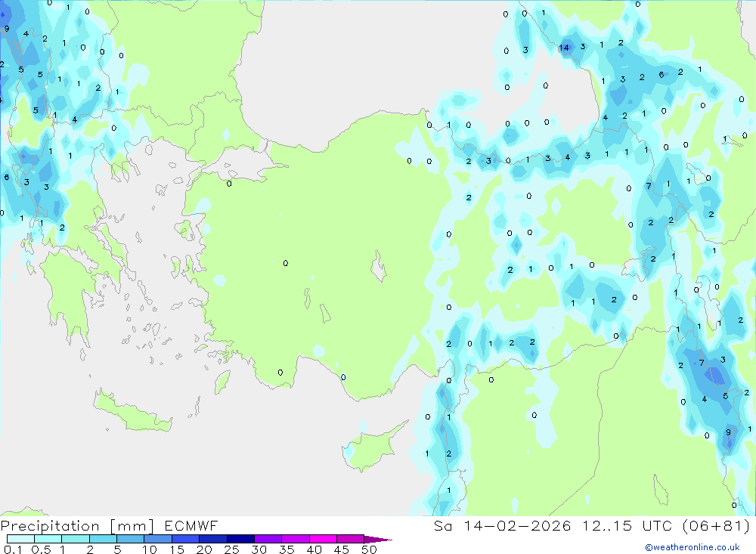Click the "0.5" legend scale label
Screen dimensions: 756x554
pyautogui.click(x=42, y=549)
